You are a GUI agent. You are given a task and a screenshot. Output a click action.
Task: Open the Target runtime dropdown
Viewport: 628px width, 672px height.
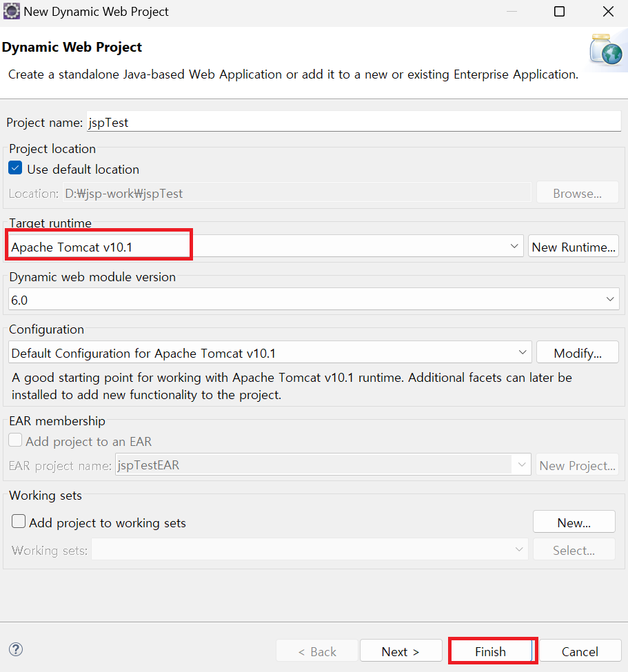point(514,247)
